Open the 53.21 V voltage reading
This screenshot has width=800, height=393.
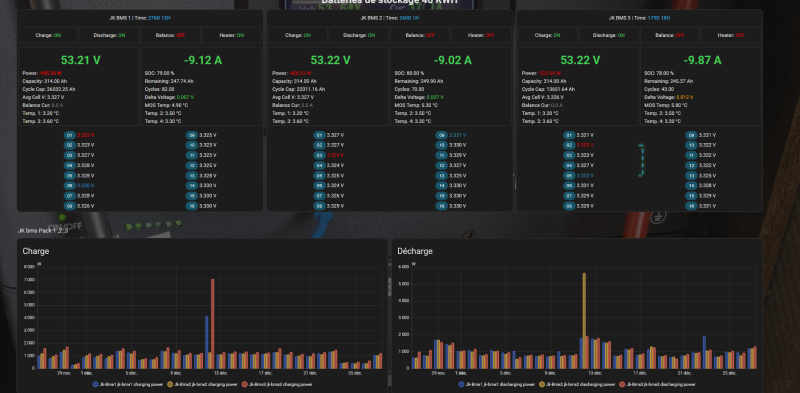pyautogui.click(x=81, y=60)
